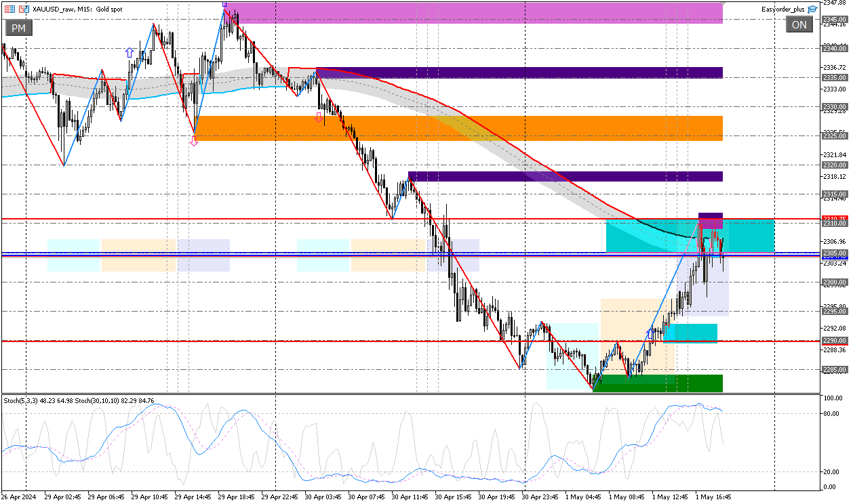This screenshot has height=504, width=853.
Task: Click the 26 Apr 2024 date label
Action: pos(19,497)
